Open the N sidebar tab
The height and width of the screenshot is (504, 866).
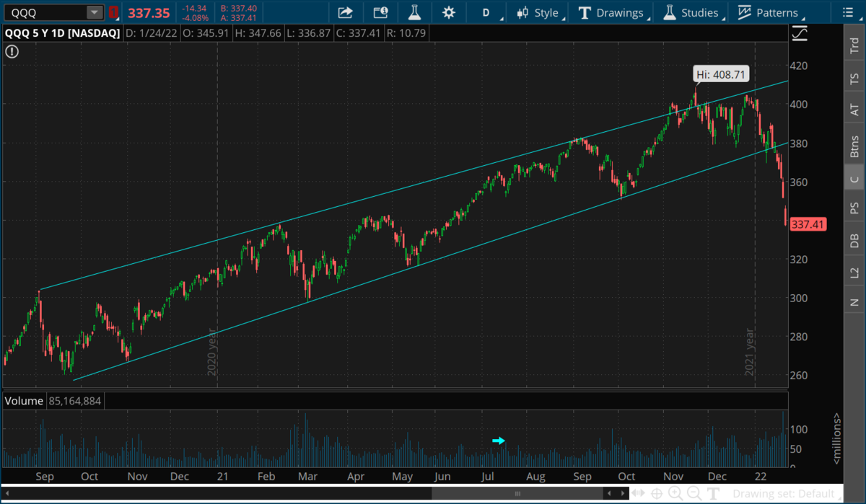pos(854,303)
